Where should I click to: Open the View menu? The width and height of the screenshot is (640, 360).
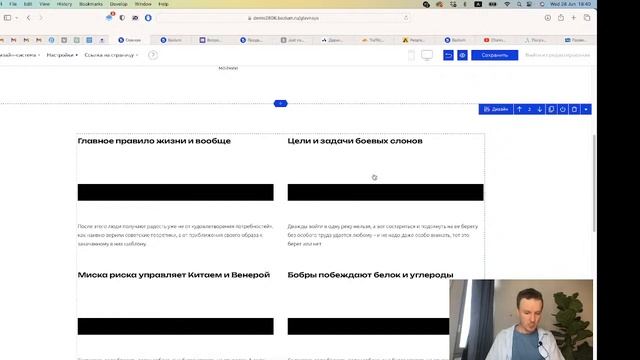(x=44, y=4)
